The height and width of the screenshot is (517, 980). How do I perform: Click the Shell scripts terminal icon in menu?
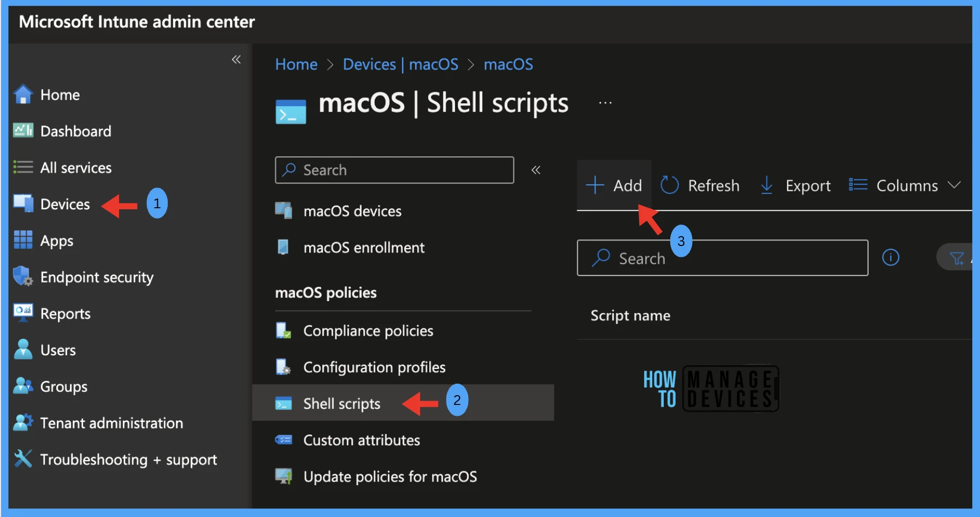pyautogui.click(x=284, y=403)
